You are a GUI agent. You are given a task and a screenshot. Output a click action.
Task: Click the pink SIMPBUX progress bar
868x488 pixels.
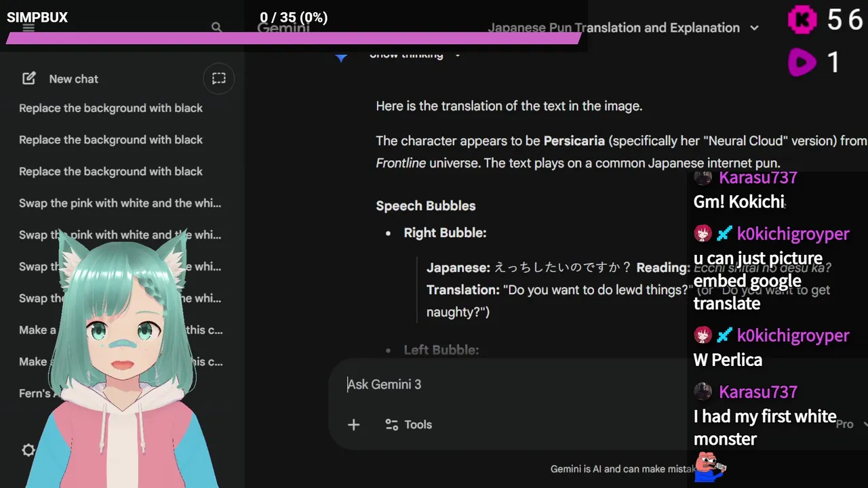click(294, 39)
